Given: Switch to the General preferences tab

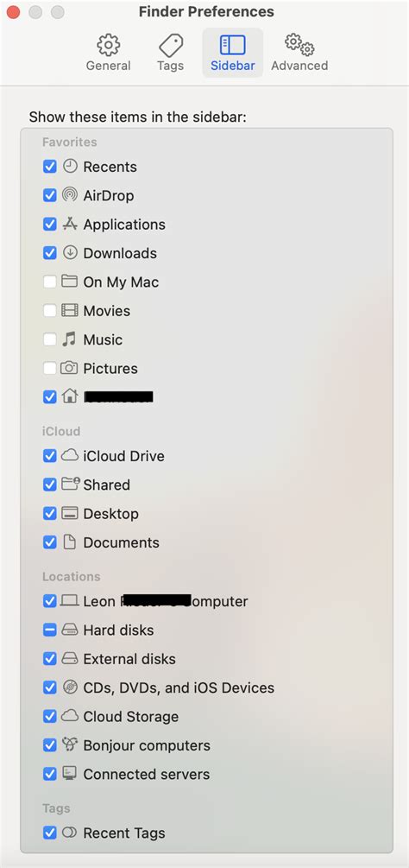Looking at the screenshot, I should point(109,54).
